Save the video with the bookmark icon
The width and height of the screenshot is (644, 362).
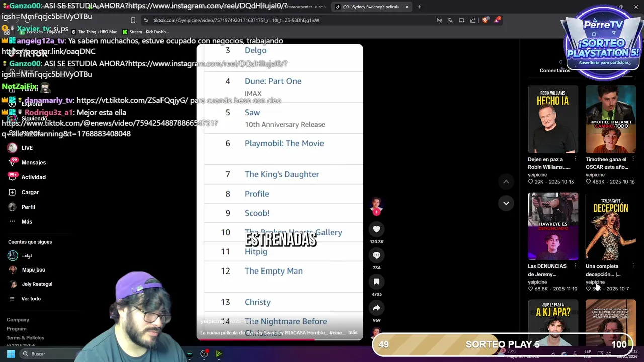[x=376, y=282]
